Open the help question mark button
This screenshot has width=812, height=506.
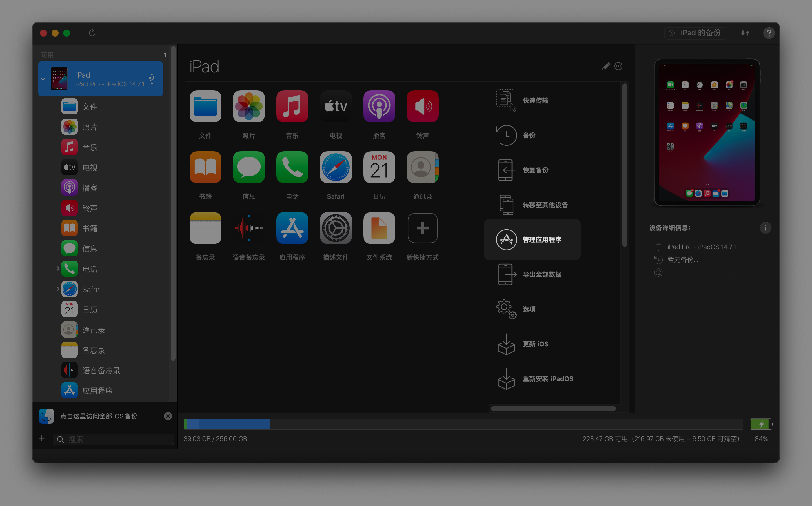(x=769, y=33)
